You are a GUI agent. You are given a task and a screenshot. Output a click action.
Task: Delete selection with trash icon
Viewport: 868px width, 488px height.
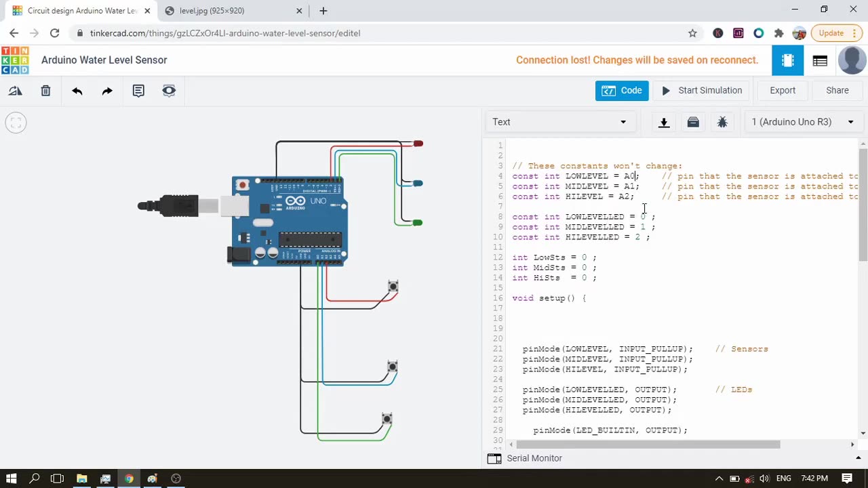click(x=45, y=91)
